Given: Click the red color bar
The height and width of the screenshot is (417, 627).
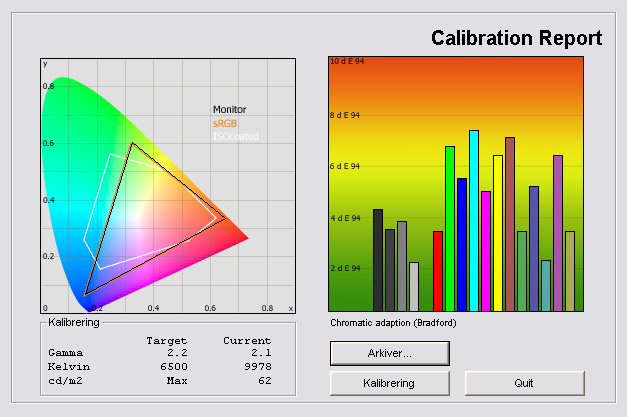Looking at the screenshot, I should (x=438, y=271).
